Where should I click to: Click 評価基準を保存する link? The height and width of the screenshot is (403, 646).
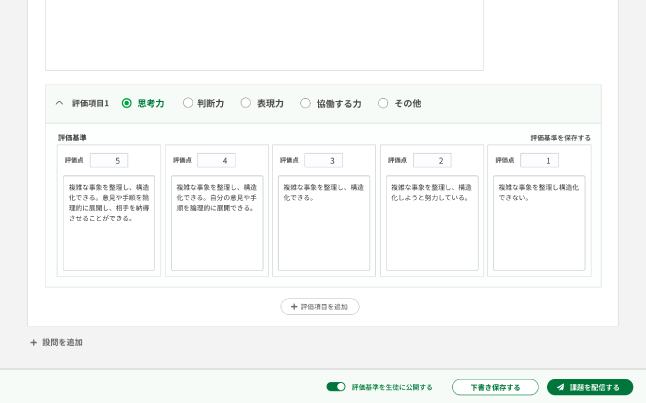560,138
